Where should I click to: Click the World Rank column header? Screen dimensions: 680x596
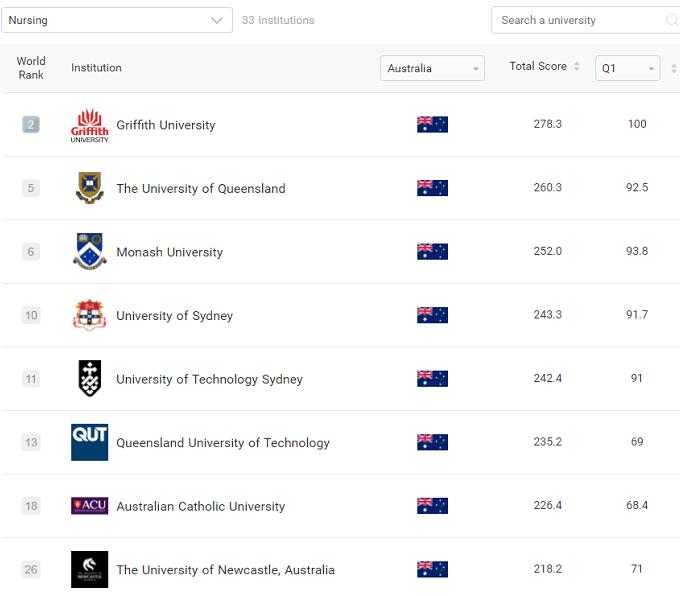pos(31,68)
